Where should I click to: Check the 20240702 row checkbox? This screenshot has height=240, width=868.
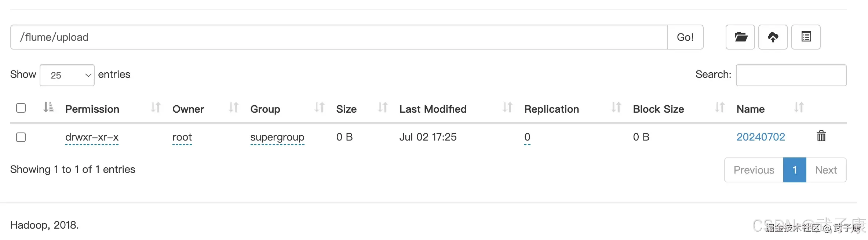21,137
